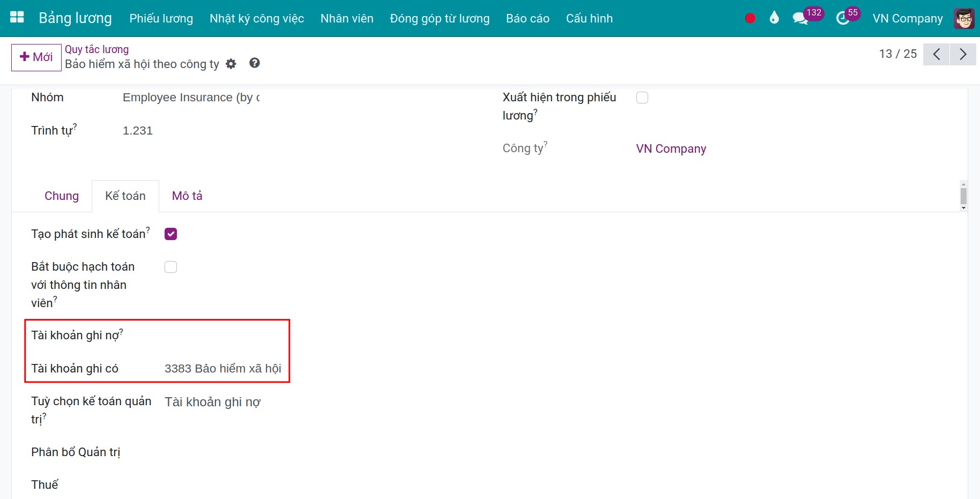Click the help question mark icon
The width and height of the screenshot is (980, 499).
[255, 63]
